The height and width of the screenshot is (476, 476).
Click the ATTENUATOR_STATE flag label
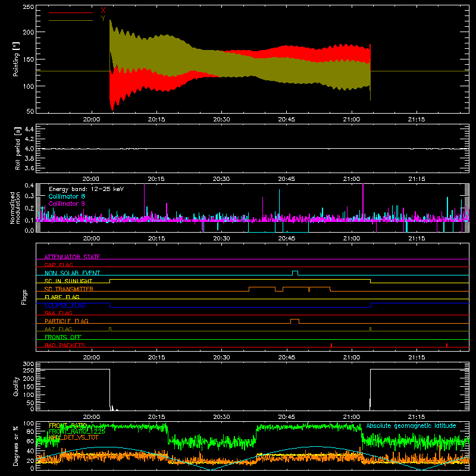[72, 257]
